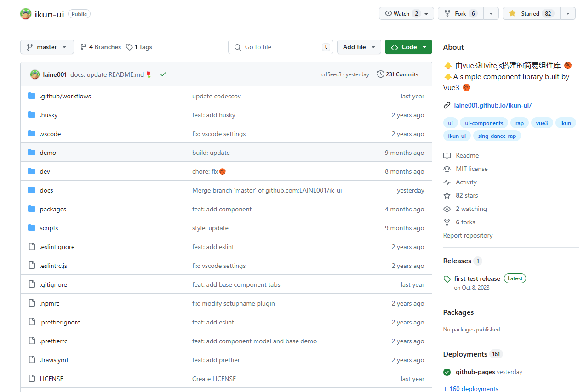584x392 pixels.
Task: Open the 4 Branches link
Action: (x=101, y=47)
